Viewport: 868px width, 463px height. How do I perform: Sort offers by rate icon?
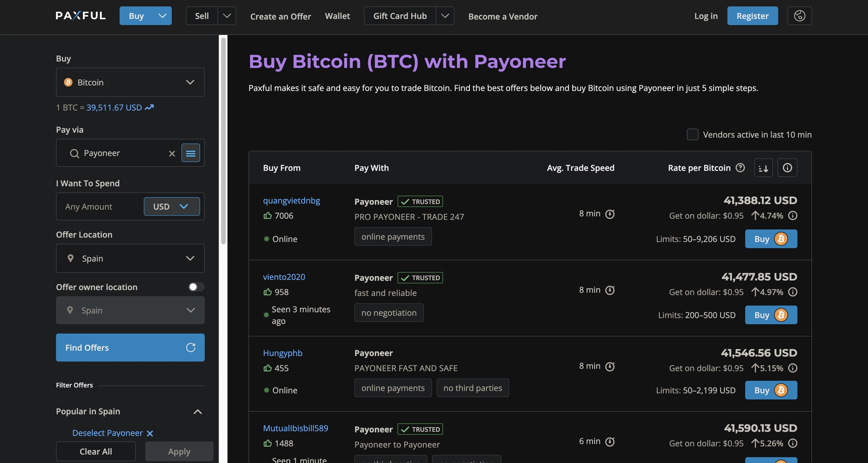[x=763, y=168]
